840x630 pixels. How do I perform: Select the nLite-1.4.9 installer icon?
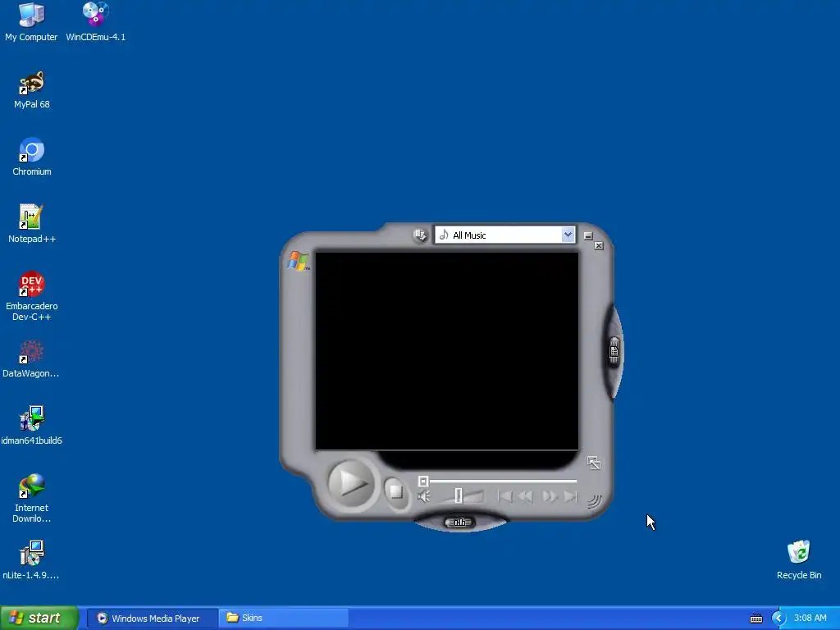click(31, 560)
